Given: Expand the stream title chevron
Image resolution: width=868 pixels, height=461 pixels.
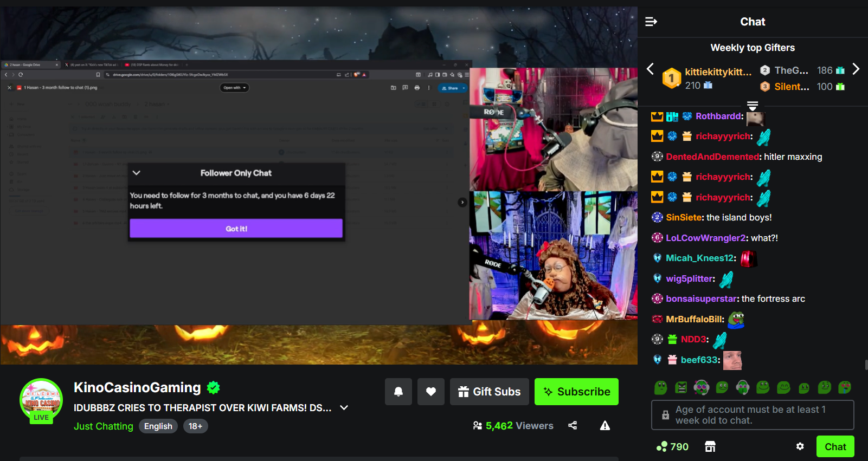Looking at the screenshot, I should point(344,408).
